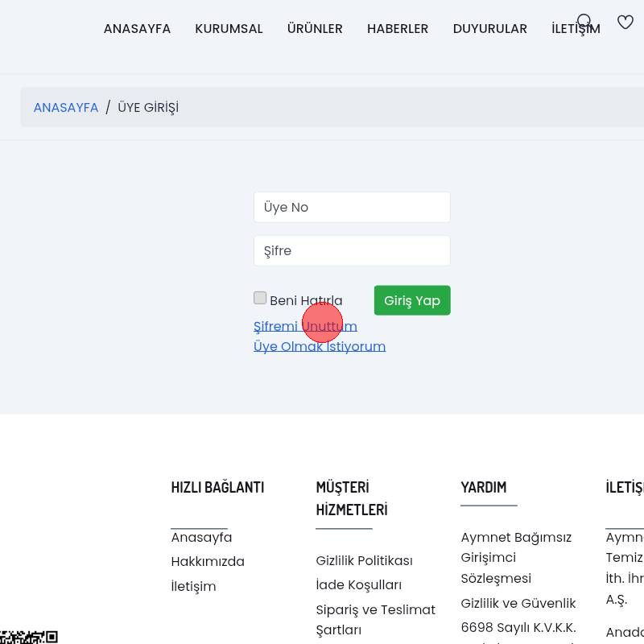The image size is (644, 644).
Task: Click the Şifremi Unuttum link
Action: coord(305,326)
